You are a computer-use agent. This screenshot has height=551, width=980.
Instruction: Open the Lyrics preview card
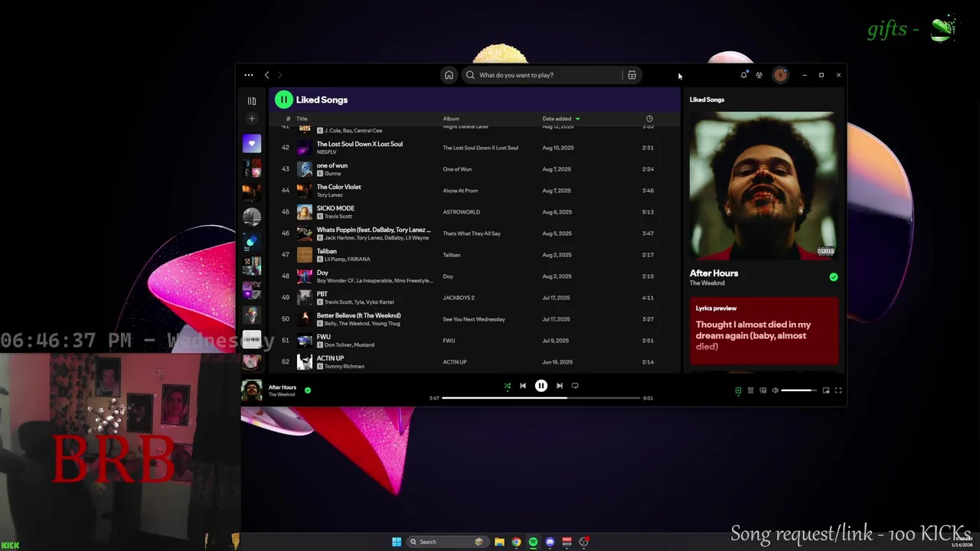(764, 331)
